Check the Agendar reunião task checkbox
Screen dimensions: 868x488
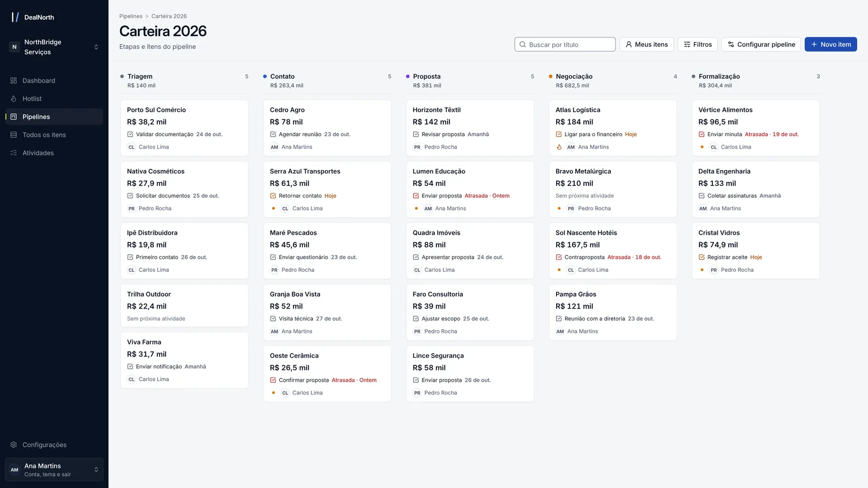273,134
